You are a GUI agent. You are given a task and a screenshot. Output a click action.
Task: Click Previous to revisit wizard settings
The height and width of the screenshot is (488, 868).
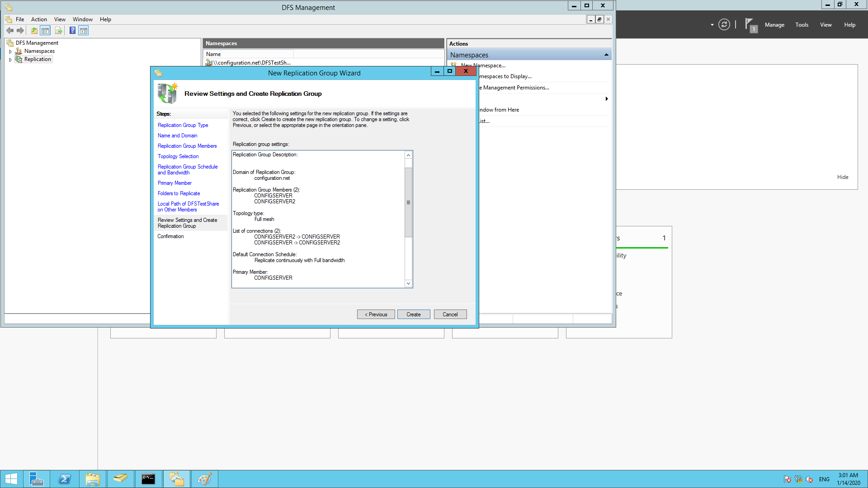(376, 314)
